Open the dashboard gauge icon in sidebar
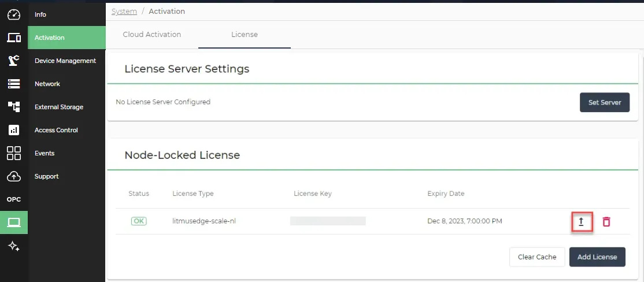644x282 pixels. (x=13, y=14)
